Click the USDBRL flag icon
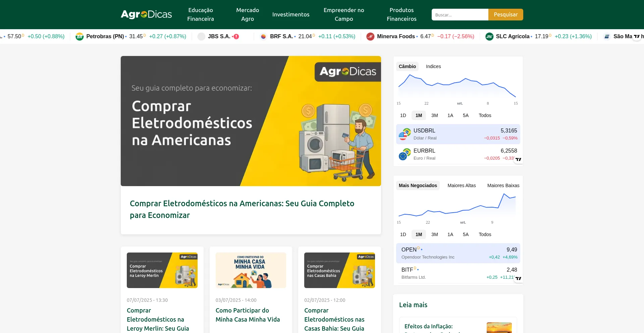Viewport: 644px width, 333px height. tap(405, 134)
